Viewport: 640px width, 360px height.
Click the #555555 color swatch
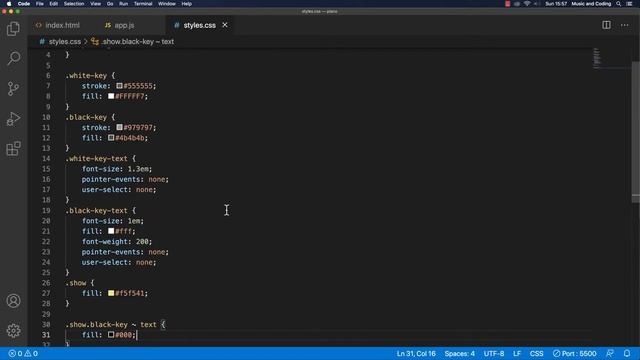click(x=119, y=86)
